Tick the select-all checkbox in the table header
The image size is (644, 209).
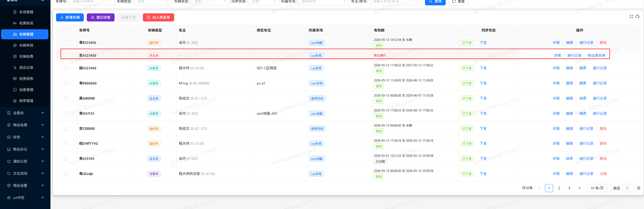coord(67,30)
